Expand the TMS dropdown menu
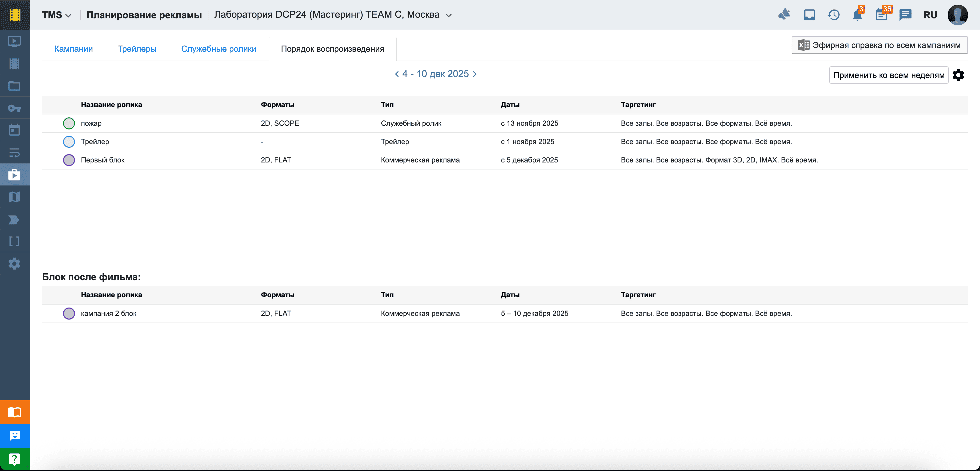Image resolution: width=980 pixels, height=471 pixels. [x=56, y=15]
